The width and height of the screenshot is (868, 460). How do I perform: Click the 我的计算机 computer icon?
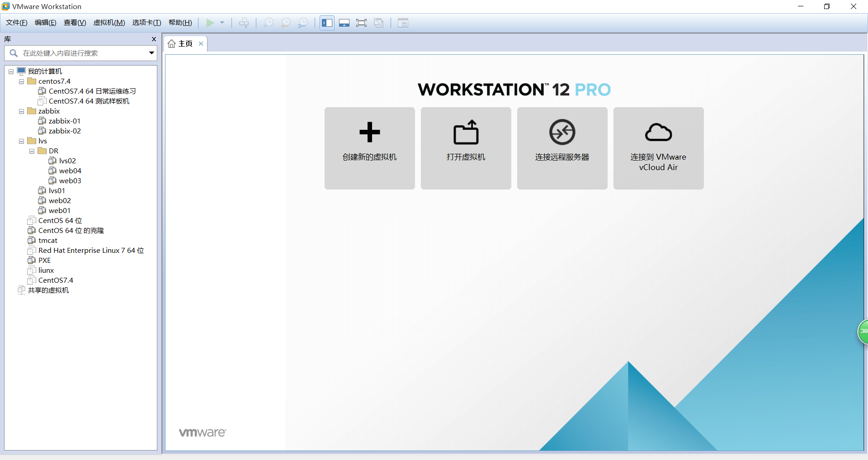[x=21, y=71]
